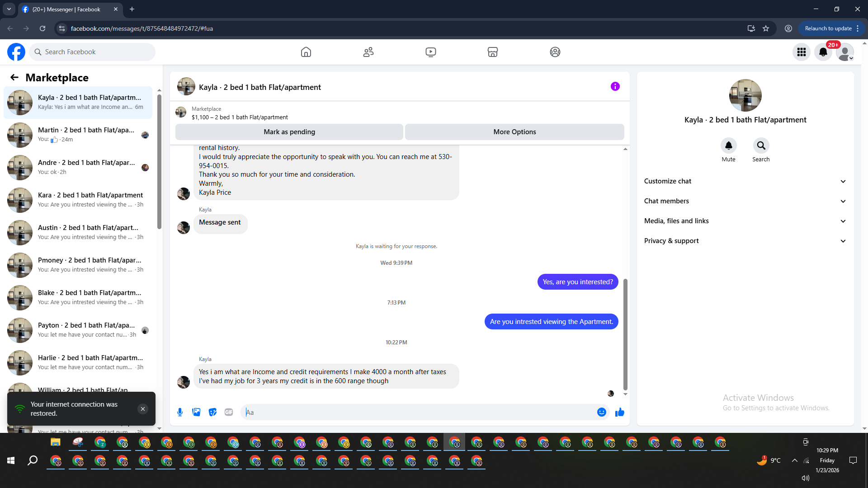Open the Facebook notifications bell

(823, 52)
